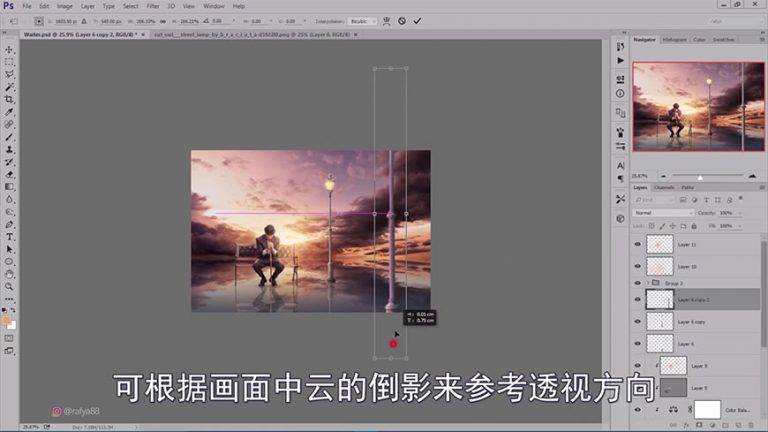Toggle visibility of Group 2
Screen dimensions: 768x432
pyautogui.click(x=637, y=283)
